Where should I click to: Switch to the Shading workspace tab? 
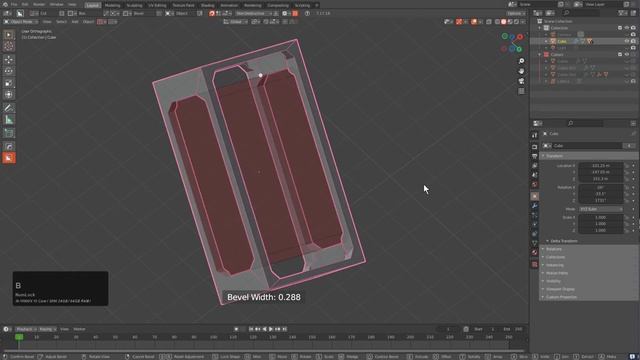click(207, 5)
